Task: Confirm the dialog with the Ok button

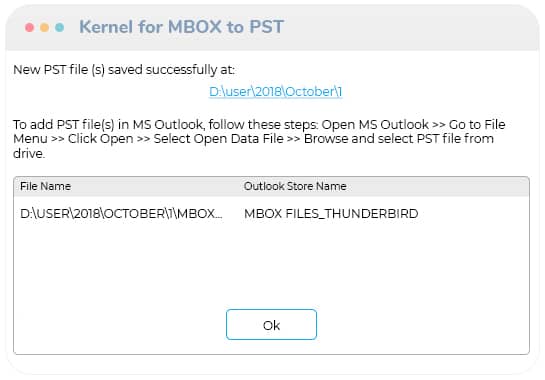Action: point(271,324)
